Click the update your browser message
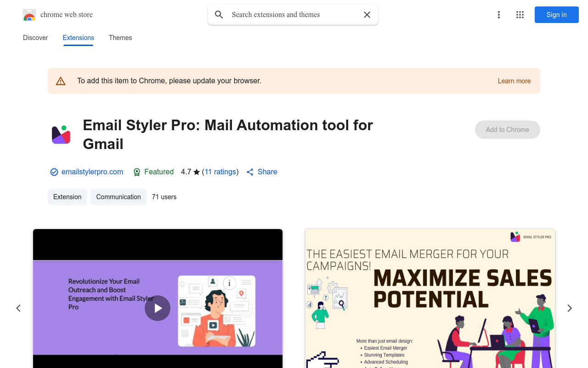This screenshot has height=368, width=588. pos(169,81)
